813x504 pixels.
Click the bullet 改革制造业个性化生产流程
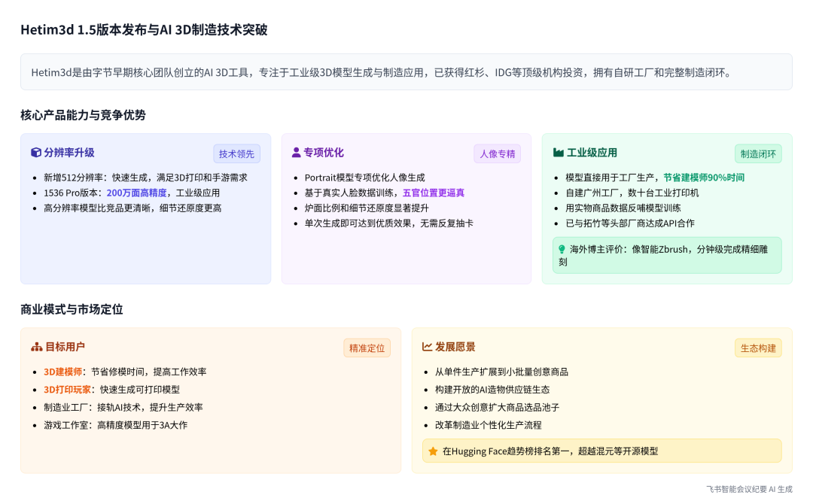[x=488, y=425]
